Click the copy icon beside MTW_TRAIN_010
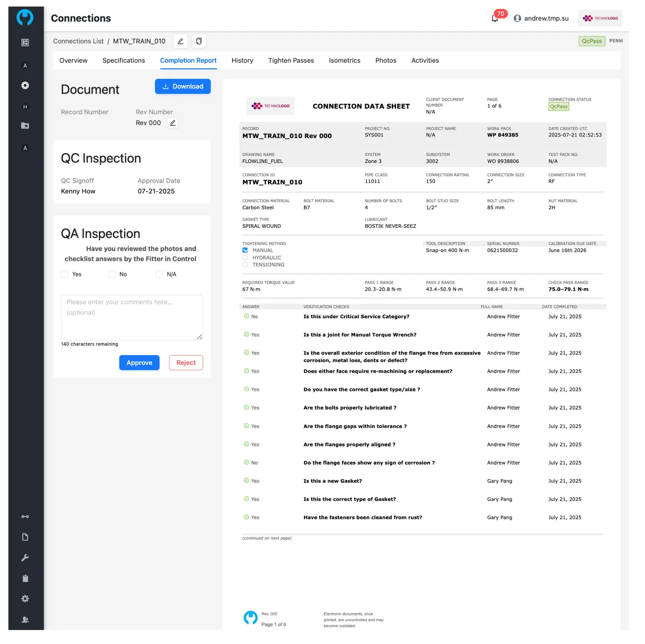The image size is (645, 644). (199, 41)
